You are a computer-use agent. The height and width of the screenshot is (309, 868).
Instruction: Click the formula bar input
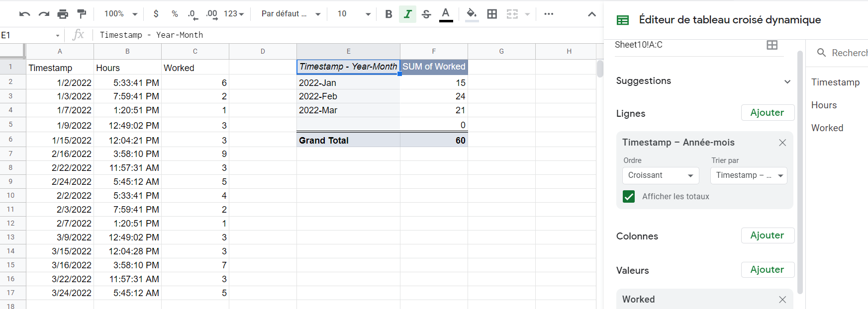(348, 35)
